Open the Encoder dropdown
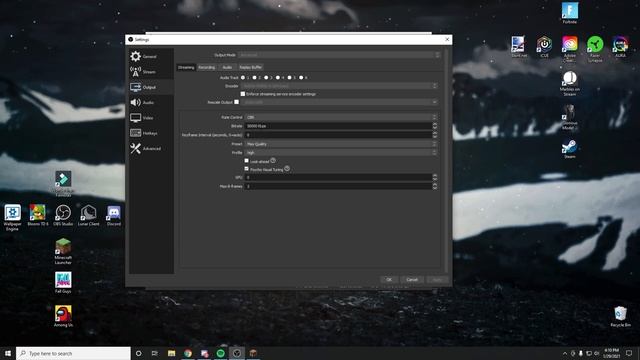 point(340,86)
